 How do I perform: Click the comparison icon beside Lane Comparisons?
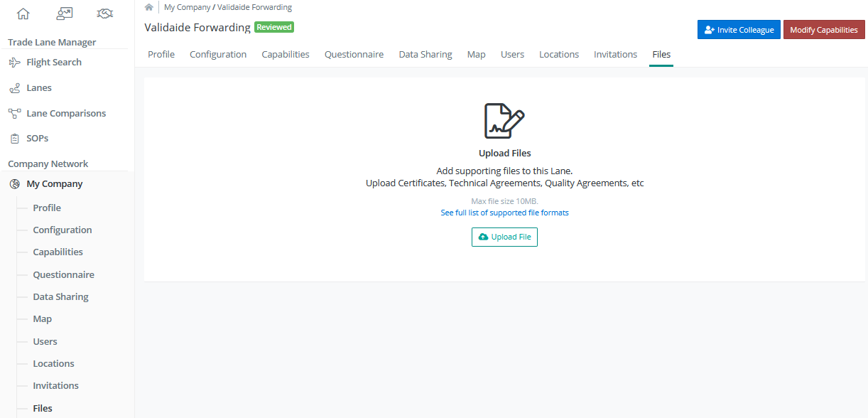[x=14, y=113]
